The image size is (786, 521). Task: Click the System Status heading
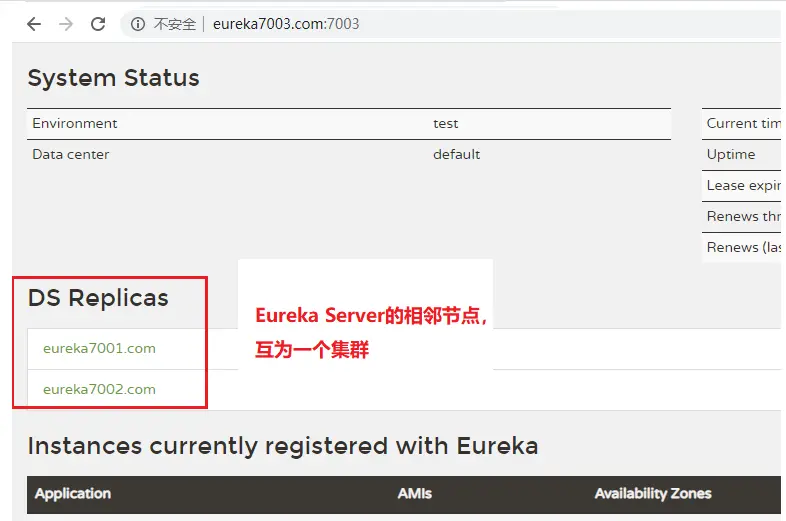(x=113, y=78)
